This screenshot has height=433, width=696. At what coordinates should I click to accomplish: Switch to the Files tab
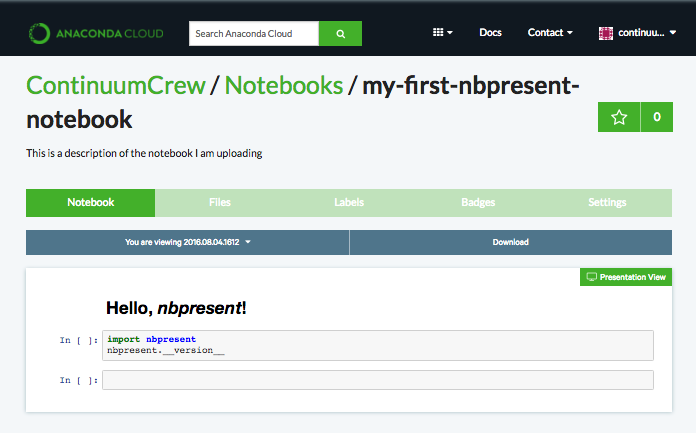[x=220, y=203]
